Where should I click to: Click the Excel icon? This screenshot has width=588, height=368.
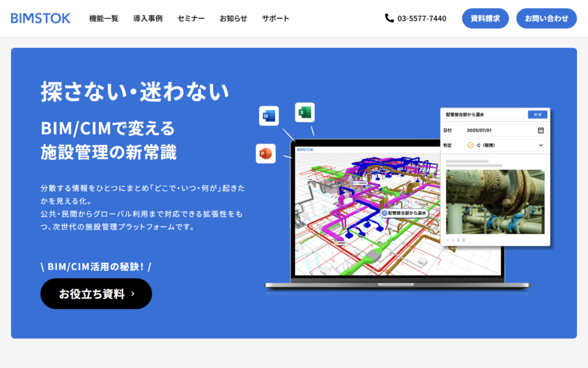[305, 112]
